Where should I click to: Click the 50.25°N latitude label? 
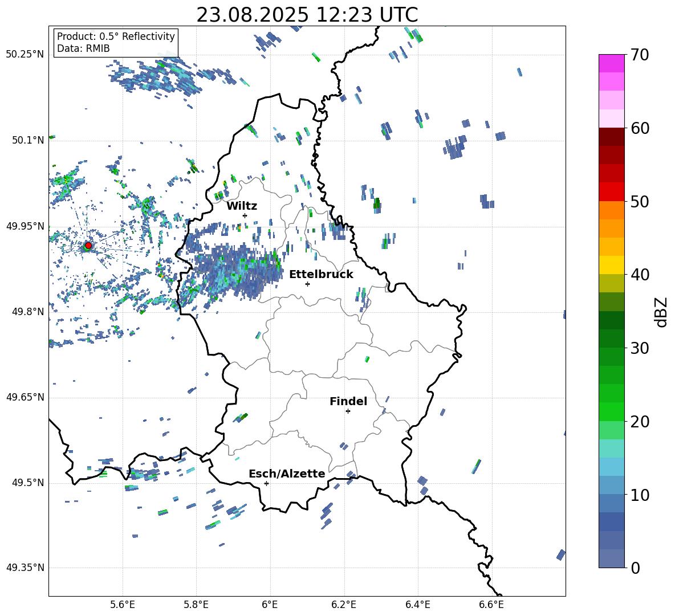(x=25, y=55)
